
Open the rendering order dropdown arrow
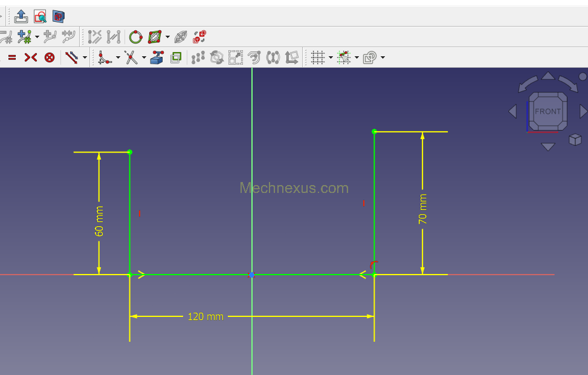pyautogui.click(x=383, y=57)
